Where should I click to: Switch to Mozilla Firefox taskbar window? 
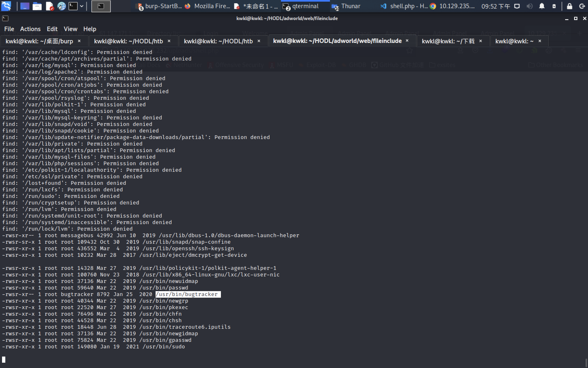point(207,6)
